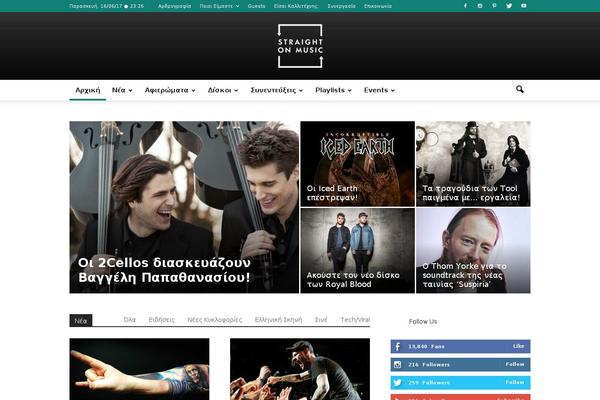Click Follow on the Twitter bar
The image size is (600, 400).
(x=515, y=382)
